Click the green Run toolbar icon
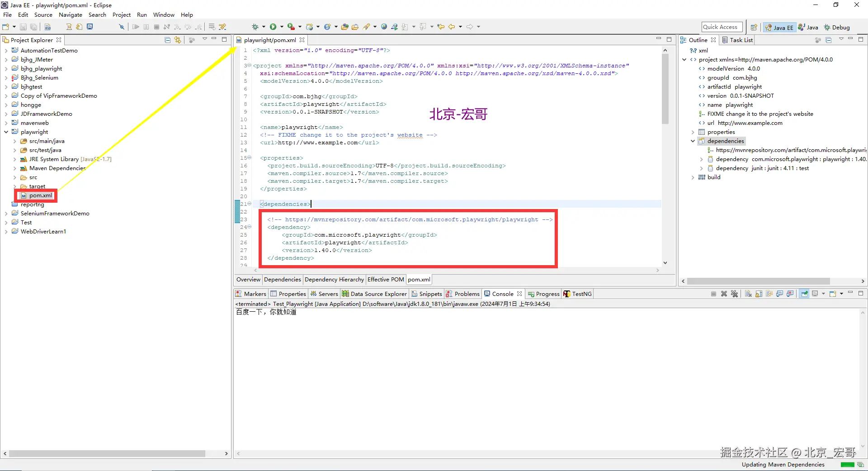This screenshot has width=868, height=471. 273,27
